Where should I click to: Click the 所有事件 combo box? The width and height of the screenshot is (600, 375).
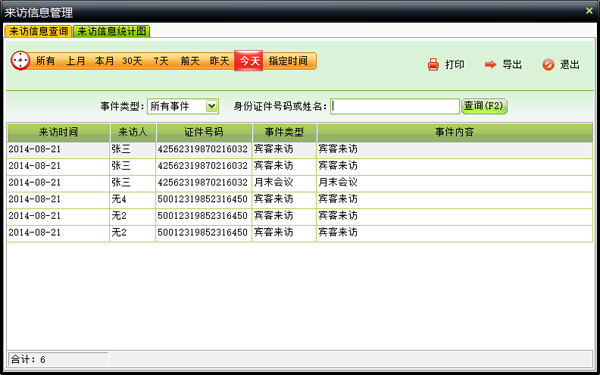[x=183, y=106]
